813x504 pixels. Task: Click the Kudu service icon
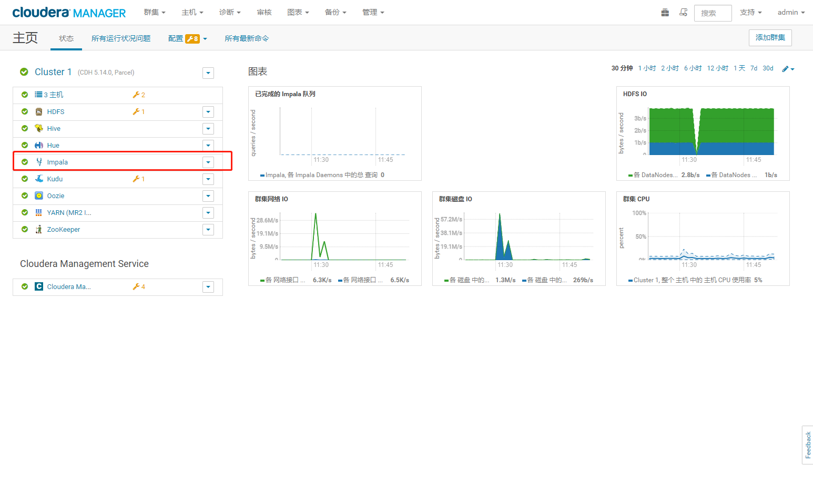[x=39, y=179]
